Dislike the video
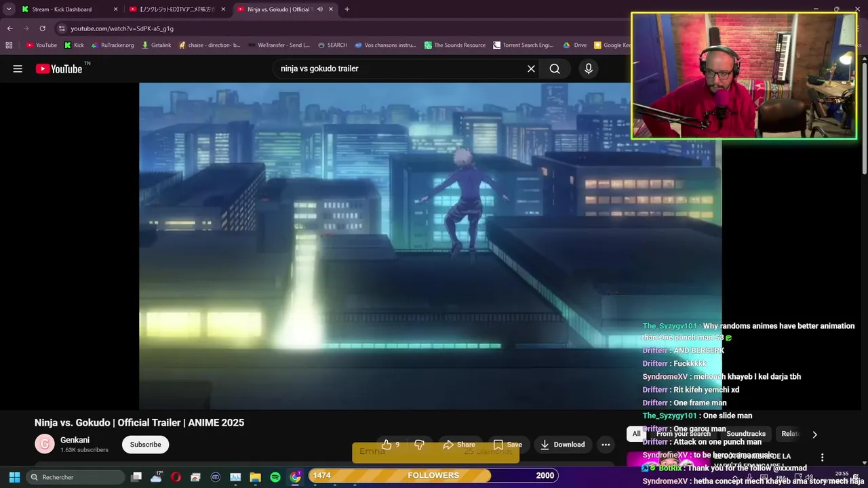 [419, 445]
